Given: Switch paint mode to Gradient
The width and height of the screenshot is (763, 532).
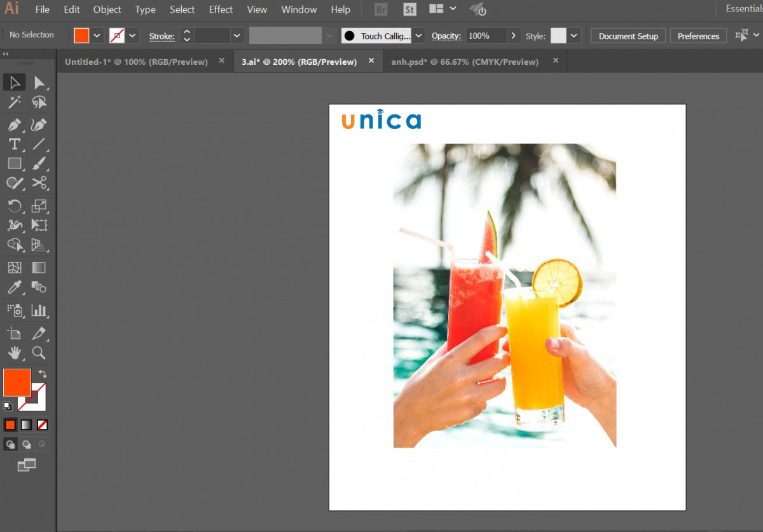Looking at the screenshot, I should (26, 425).
